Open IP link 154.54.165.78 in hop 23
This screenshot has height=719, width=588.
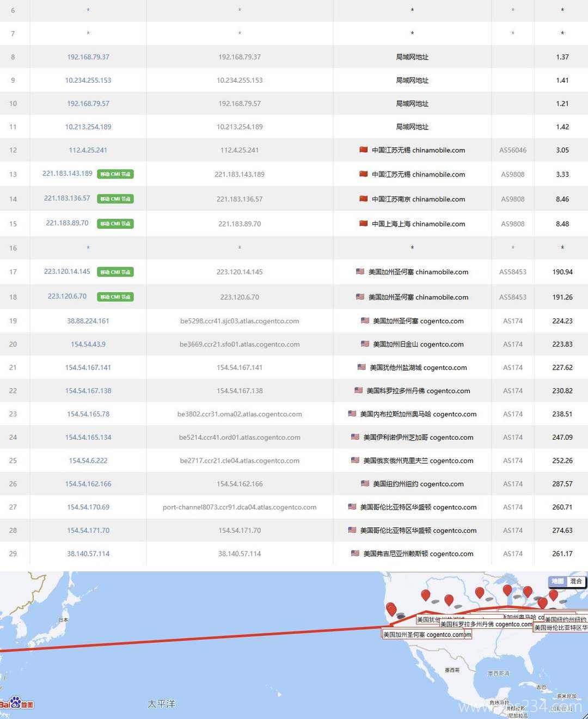point(88,414)
